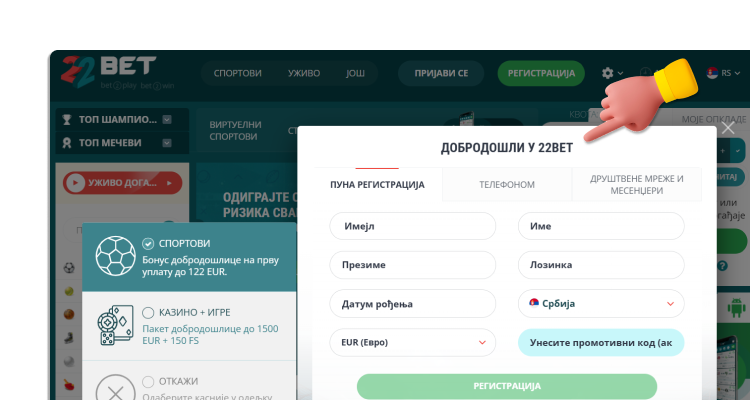Switch to ТЕЛЕФОНОМ registration tab
This screenshot has width=750, height=400.
[x=507, y=185]
